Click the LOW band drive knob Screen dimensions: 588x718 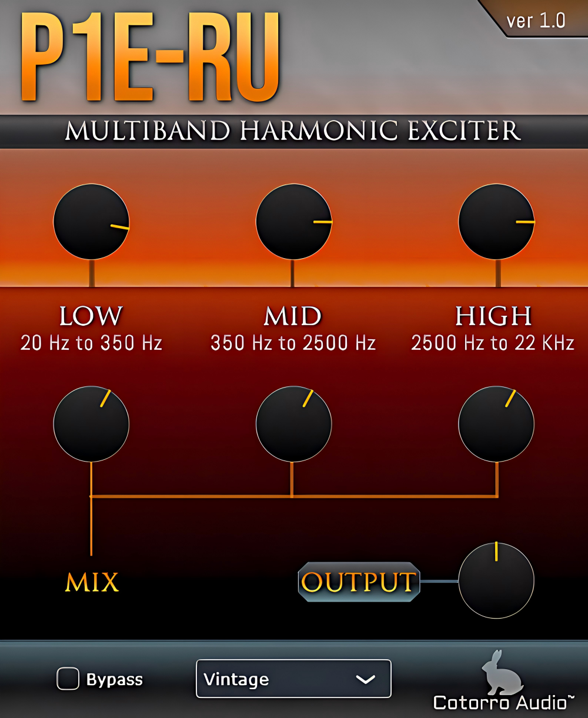tap(91, 222)
